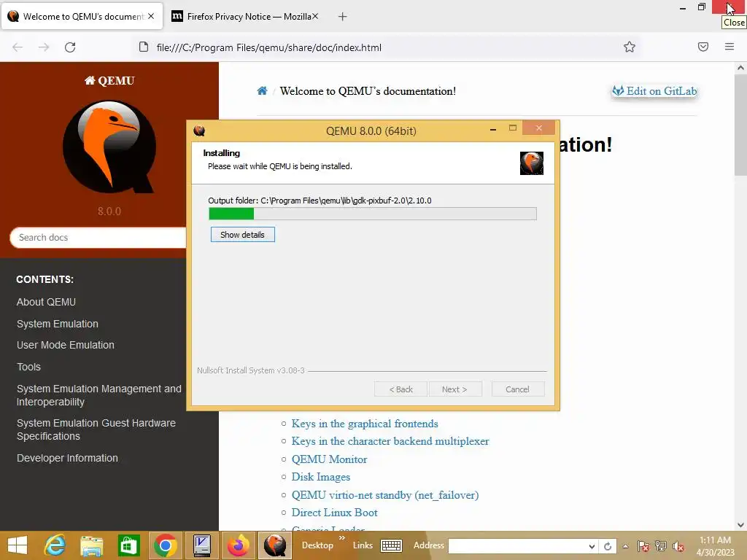Viewport: 747px width, 560px height.
Task: Click the page document icon in address bar
Action: [x=144, y=47]
